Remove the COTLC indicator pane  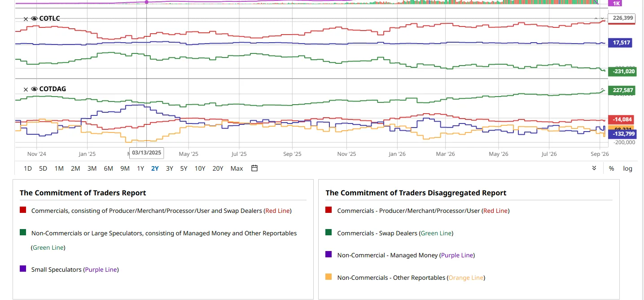click(26, 19)
